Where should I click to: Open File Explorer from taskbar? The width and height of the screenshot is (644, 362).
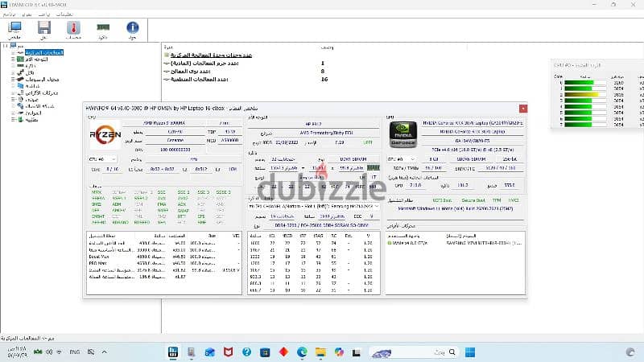(320, 352)
